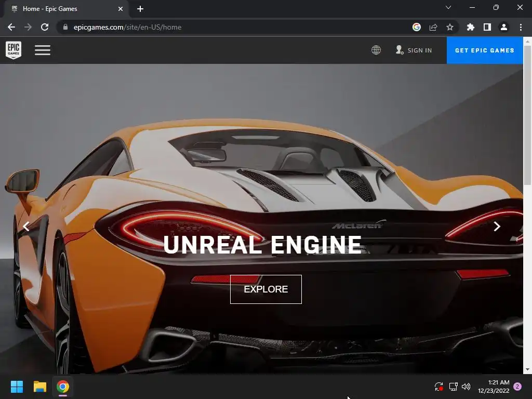532x399 pixels.
Task: Open the hamburger navigation menu
Action: point(43,50)
